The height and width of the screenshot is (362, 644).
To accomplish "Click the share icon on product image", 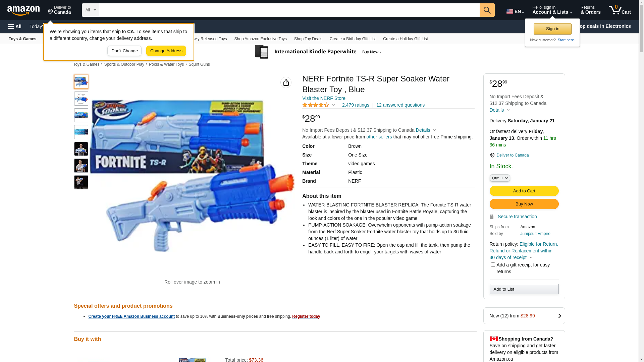I will [x=286, y=82].
